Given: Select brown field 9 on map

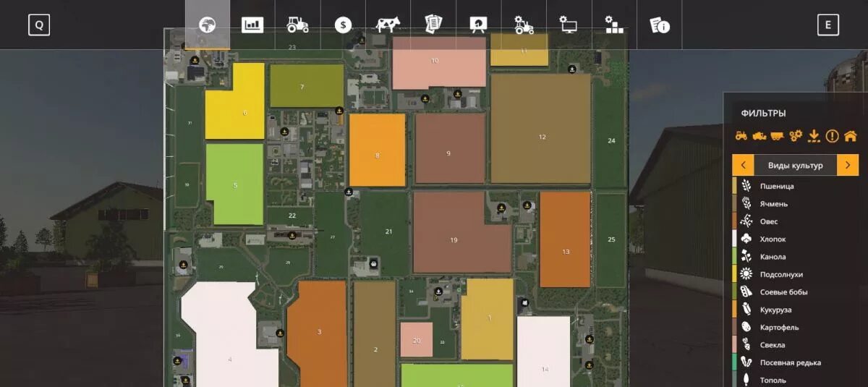Looking at the screenshot, I should click(450, 148).
